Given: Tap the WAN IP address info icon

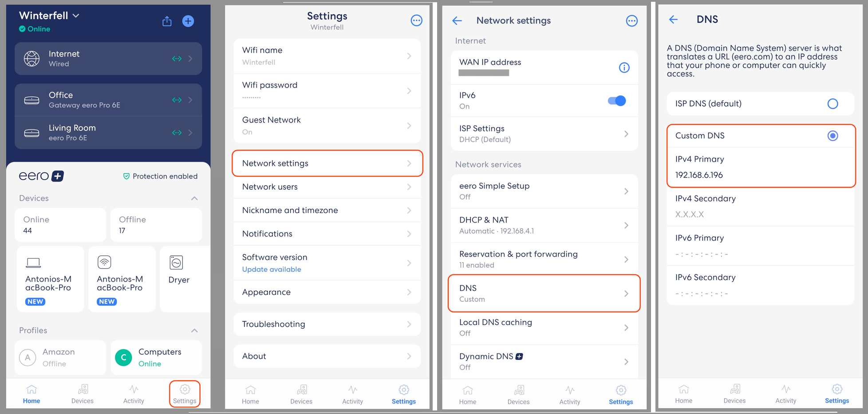Looking at the screenshot, I should (x=624, y=68).
